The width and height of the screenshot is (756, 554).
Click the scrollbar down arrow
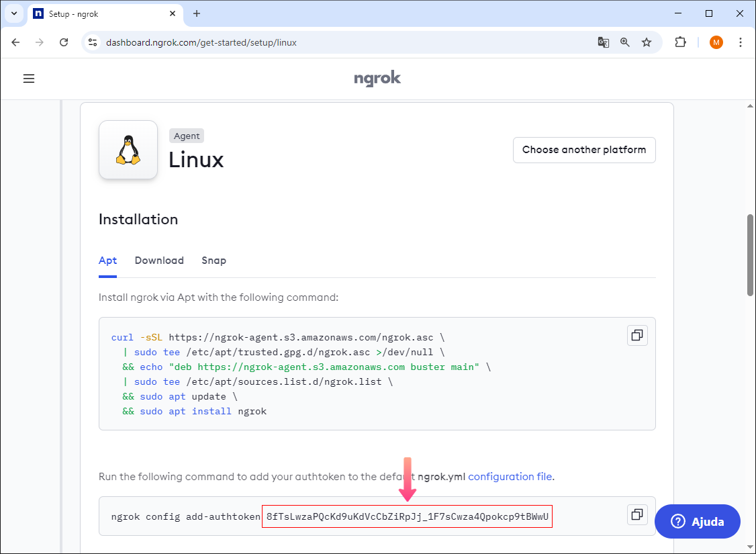click(750, 547)
